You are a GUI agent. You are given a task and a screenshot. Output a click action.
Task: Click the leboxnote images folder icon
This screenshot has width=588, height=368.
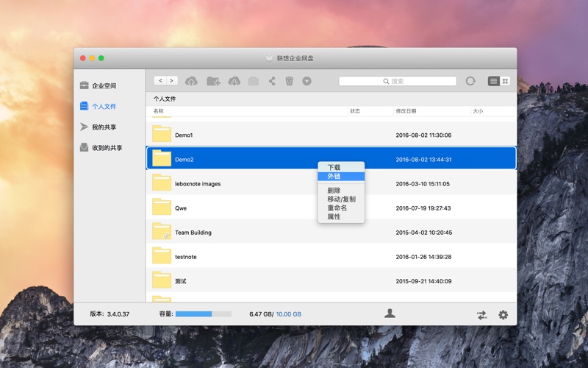click(162, 183)
